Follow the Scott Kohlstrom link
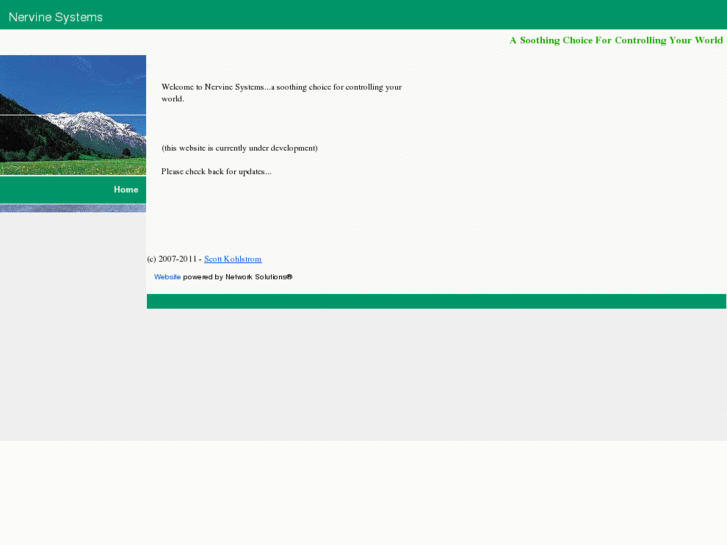727x545 pixels. [x=233, y=259]
